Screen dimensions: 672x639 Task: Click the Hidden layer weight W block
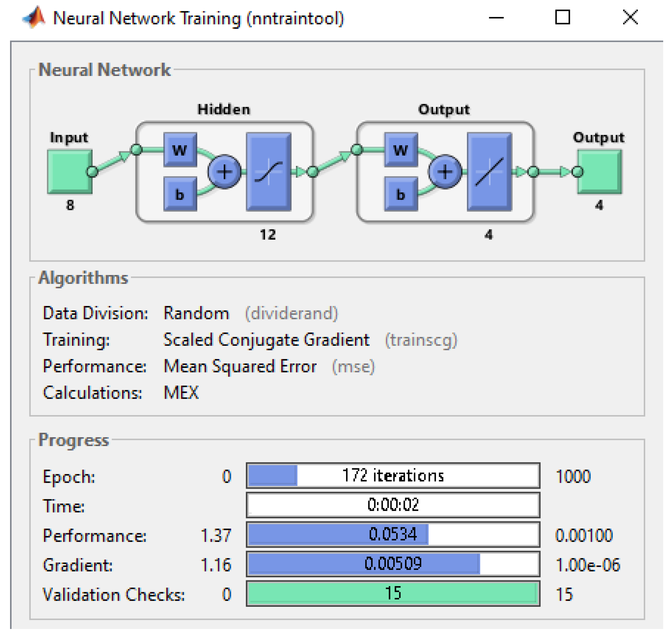pyautogui.click(x=180, y=149)
